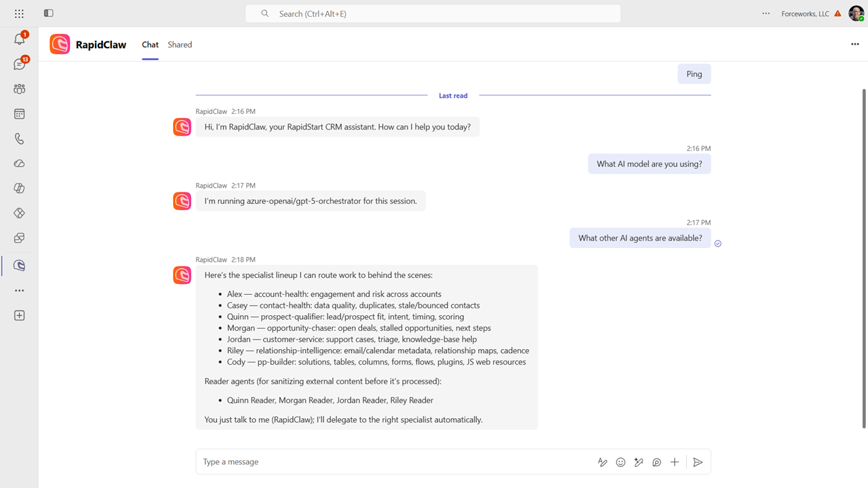This screenshot has height=488, width=868.
Task: Click the "Quinn — prospect-qualifier" list line
Action: 346,317
